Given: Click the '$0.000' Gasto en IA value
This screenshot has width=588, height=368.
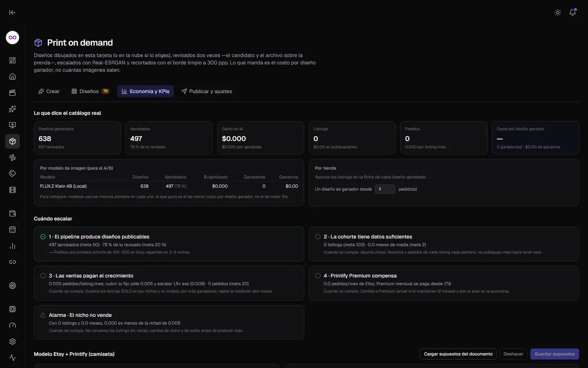Looking at the screenshot, I should [234, 139].
